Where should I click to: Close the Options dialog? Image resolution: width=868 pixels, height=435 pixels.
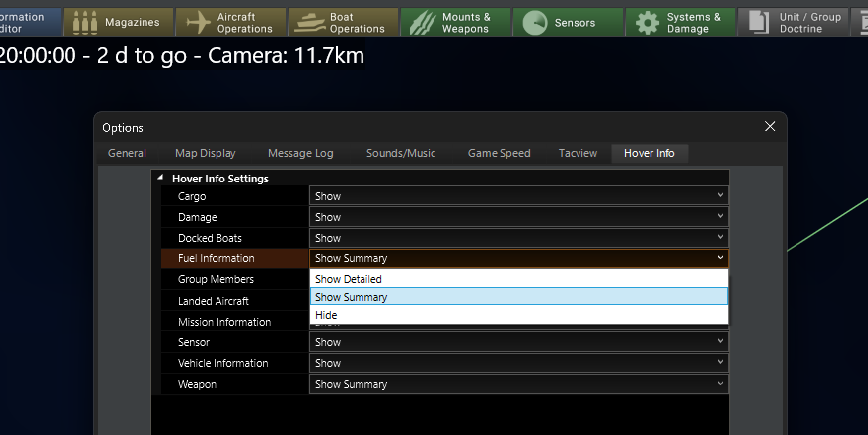[770, 127]
